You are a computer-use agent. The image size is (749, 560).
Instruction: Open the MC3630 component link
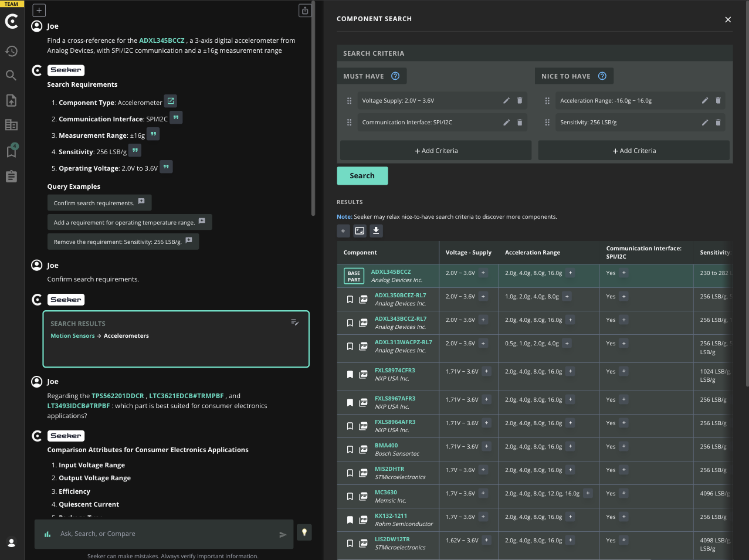[x=386, y=493]
